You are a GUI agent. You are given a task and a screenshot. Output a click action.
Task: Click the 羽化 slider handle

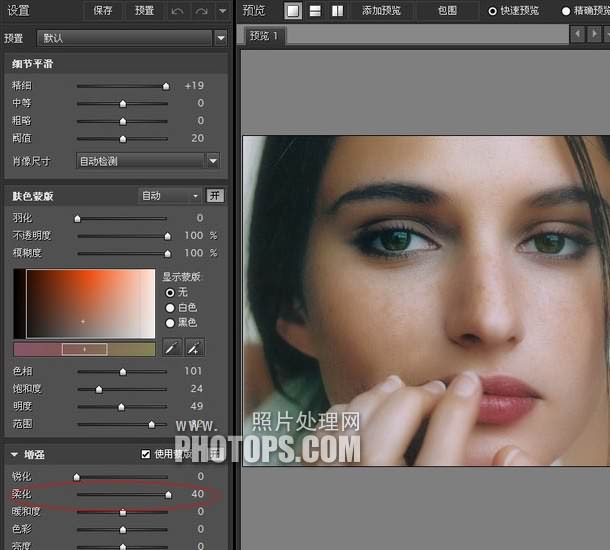pyautogui.click(x=77, y=219)
